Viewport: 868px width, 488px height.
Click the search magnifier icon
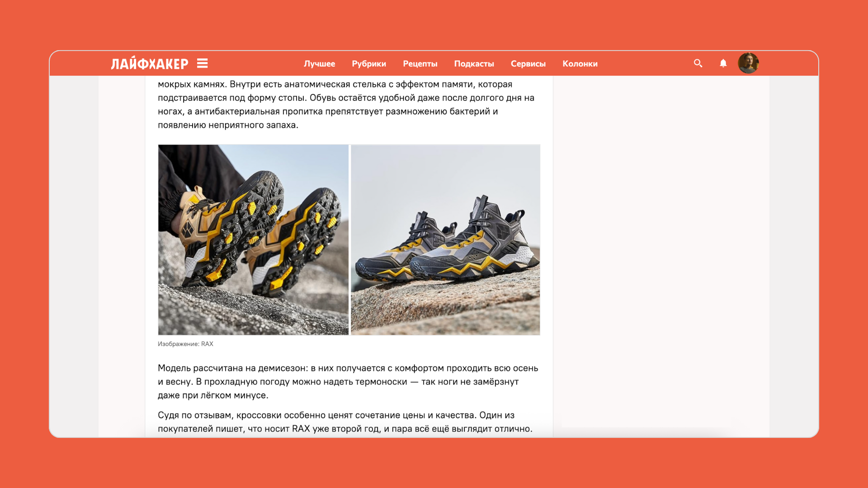(698, 63)
